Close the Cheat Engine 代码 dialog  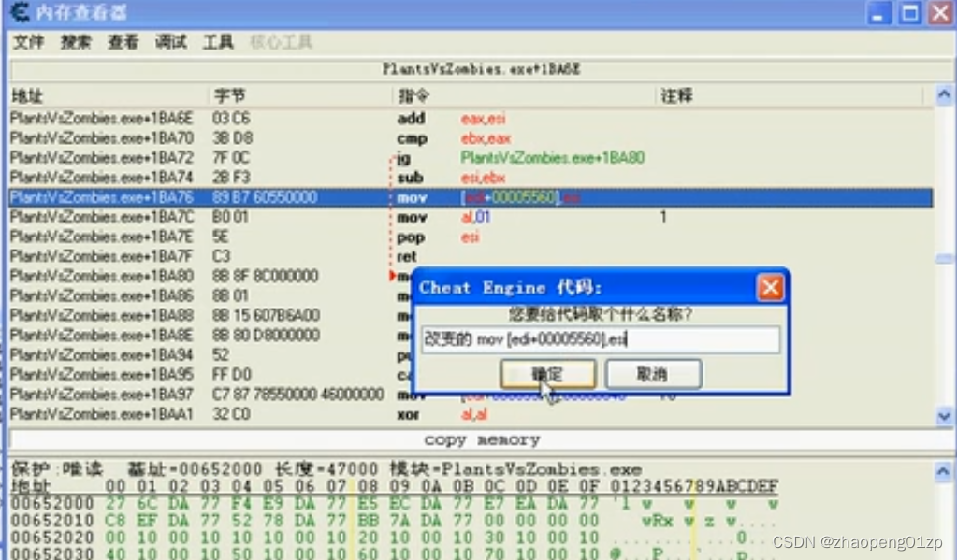point(770,287)
